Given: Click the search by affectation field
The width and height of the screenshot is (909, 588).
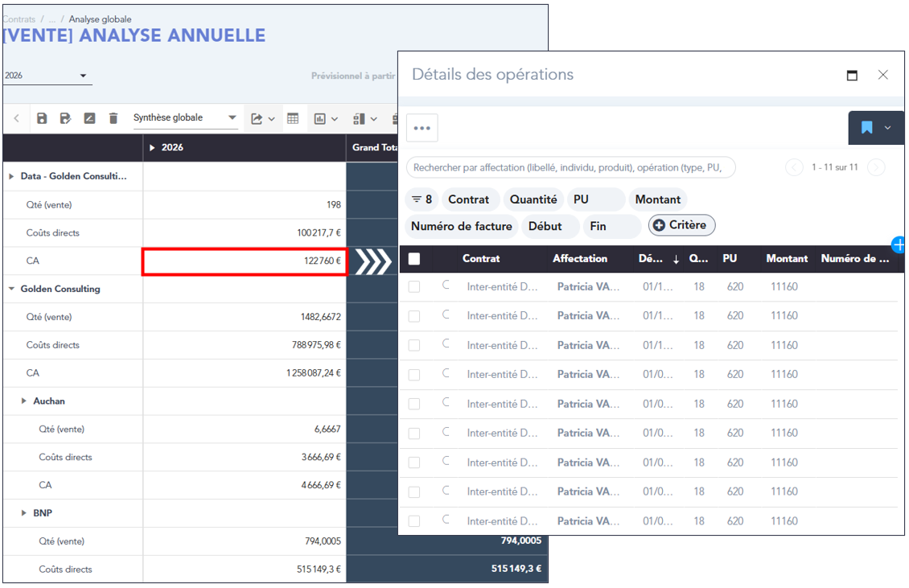Looking at the screenshot, I should pyautogui.click(x=570, y=167).
